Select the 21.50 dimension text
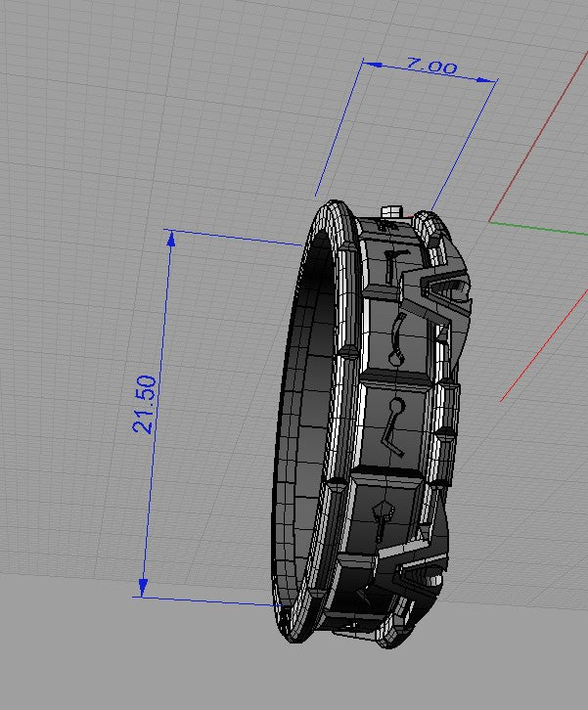The width and height of the screenshot is (588, 710). tap(145, 404)
